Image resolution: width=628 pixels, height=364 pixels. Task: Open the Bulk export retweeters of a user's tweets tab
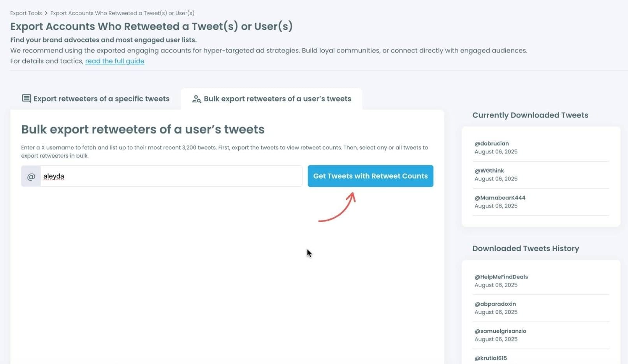tap(277, 98)
